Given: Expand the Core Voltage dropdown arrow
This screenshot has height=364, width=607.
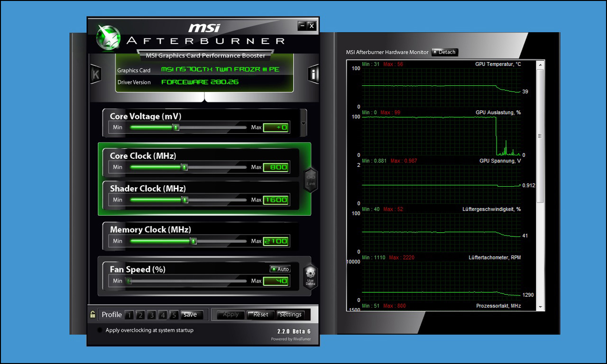Looking at the screenshot, I should click(x=303, y=123).
